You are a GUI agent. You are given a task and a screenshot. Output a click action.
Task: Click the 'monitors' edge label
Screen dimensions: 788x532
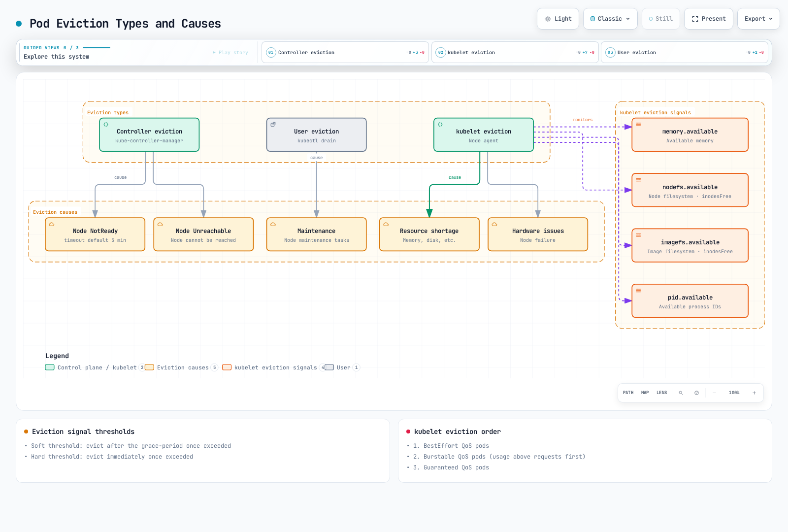[583, 120]
